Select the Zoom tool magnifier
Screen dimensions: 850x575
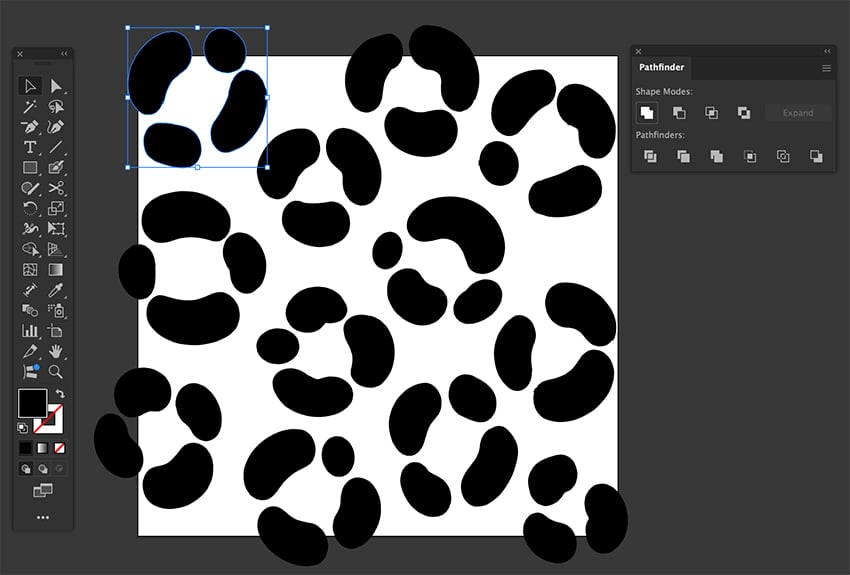point(56,372)
